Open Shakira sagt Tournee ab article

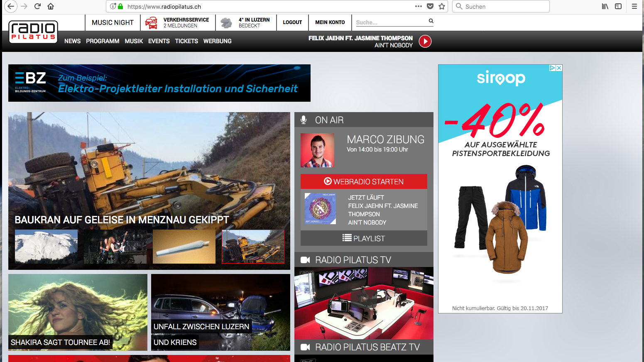pyautogui.click(x=78, y=312)
